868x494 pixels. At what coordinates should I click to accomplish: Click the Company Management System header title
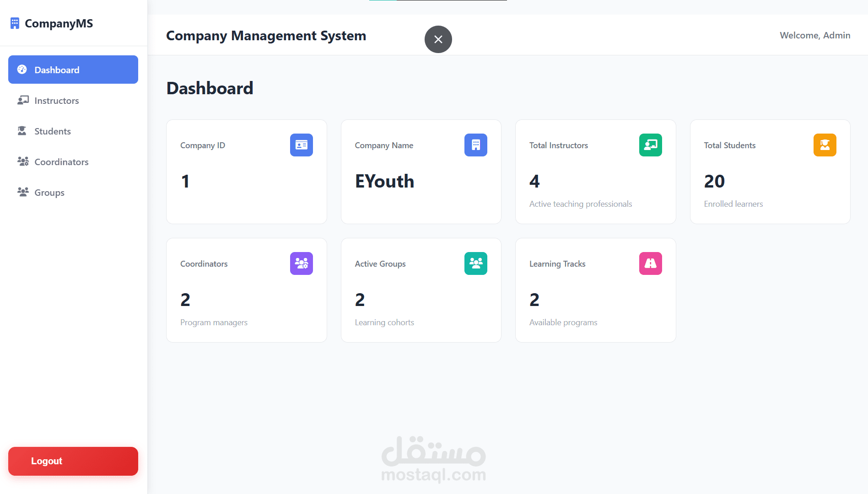click(266, 36)
